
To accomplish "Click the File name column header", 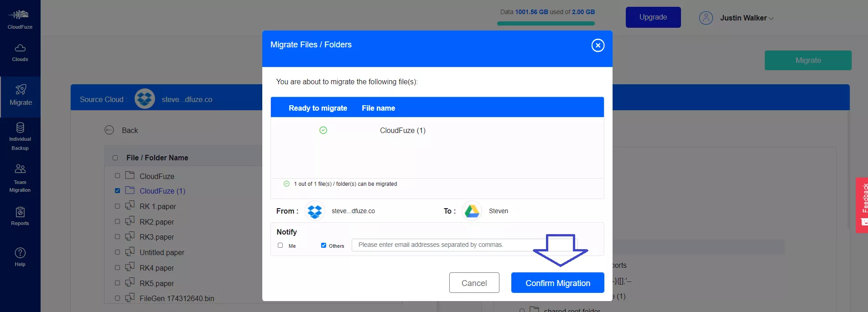I will point(378,108).
